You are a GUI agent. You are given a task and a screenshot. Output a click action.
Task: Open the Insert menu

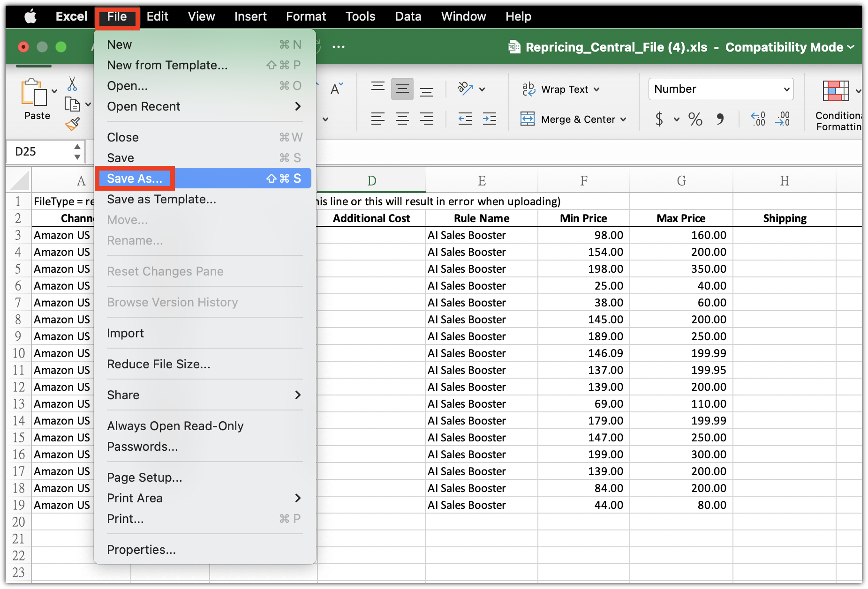coord(250,17)
